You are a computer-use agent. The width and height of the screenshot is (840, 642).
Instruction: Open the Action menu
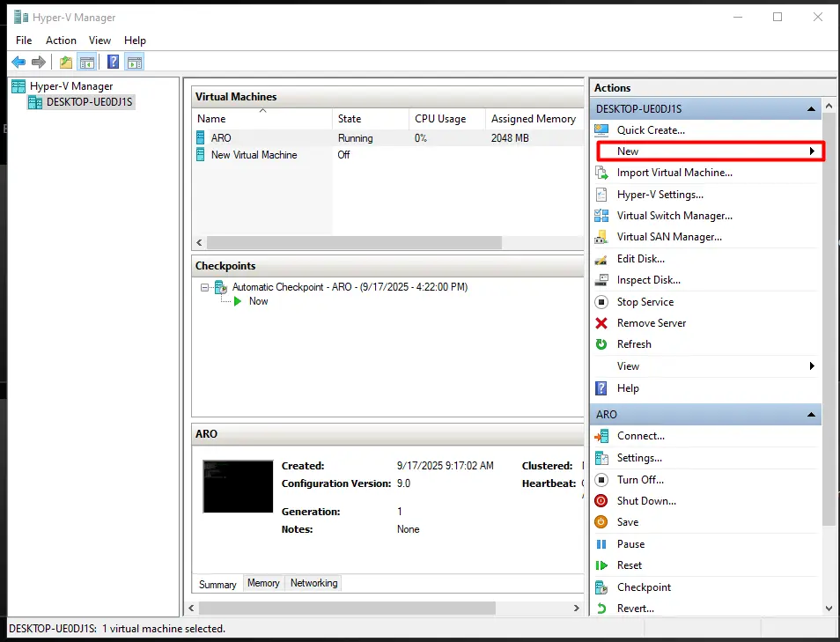(x=61, y=41)
